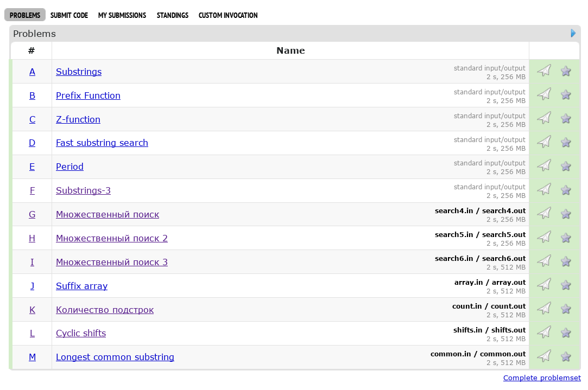This screenshot has width=588, height=390.
Task: Toggle favorite star for Substrings-3
Action: (566, 190)
